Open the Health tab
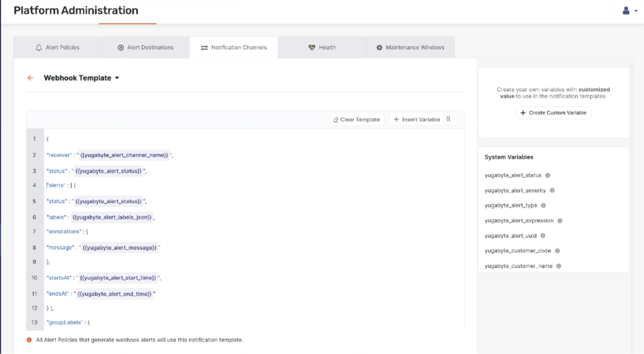 pyautogui.click(x=322, y=48)
